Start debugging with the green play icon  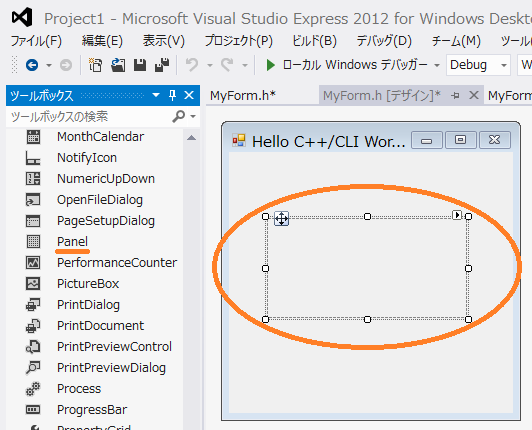[270, 64]
